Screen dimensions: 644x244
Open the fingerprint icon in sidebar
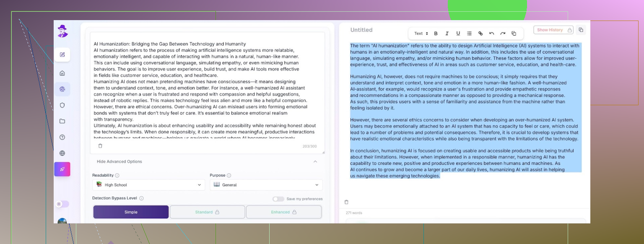click(x=62, y=89)
